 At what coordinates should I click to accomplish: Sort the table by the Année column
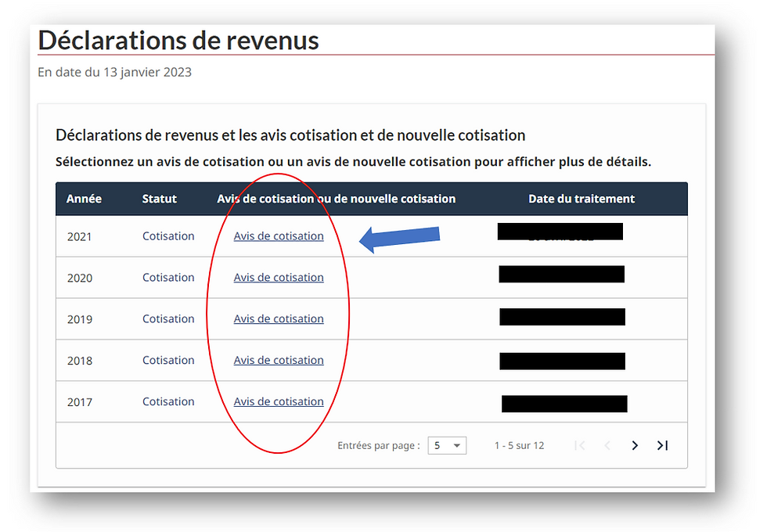[84, 199]
